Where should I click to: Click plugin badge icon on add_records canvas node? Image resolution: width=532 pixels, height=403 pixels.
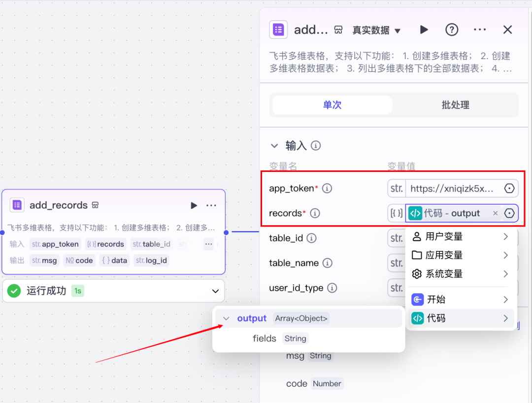96,205
